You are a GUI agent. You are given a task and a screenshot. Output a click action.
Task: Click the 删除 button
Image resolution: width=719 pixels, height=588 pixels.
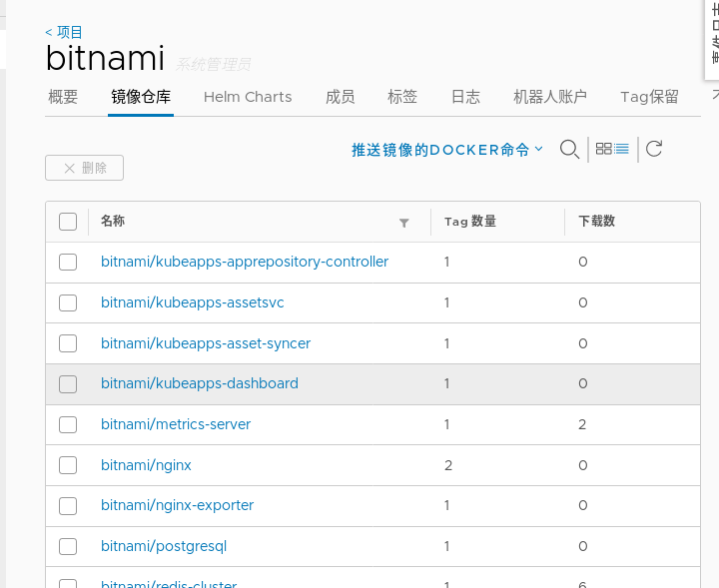84,168
